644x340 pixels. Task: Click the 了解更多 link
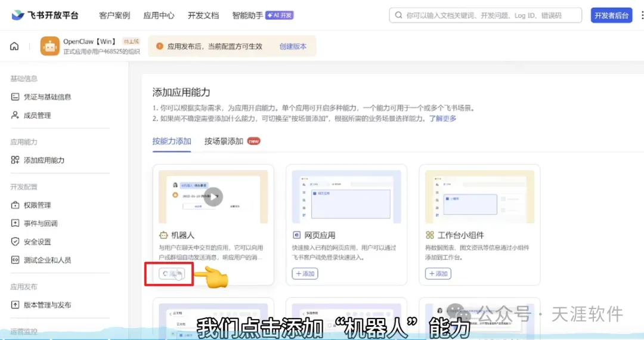coord(442,118)
